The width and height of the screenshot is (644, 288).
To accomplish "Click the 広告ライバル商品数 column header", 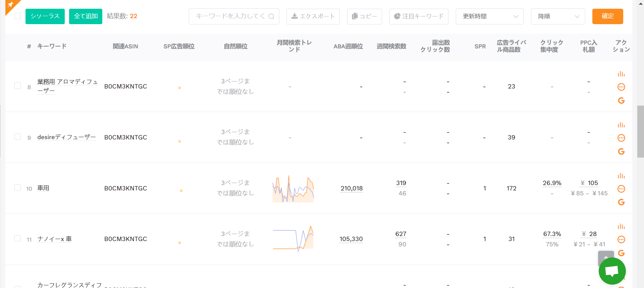I will pyautogui.click(x=511, y=46).
